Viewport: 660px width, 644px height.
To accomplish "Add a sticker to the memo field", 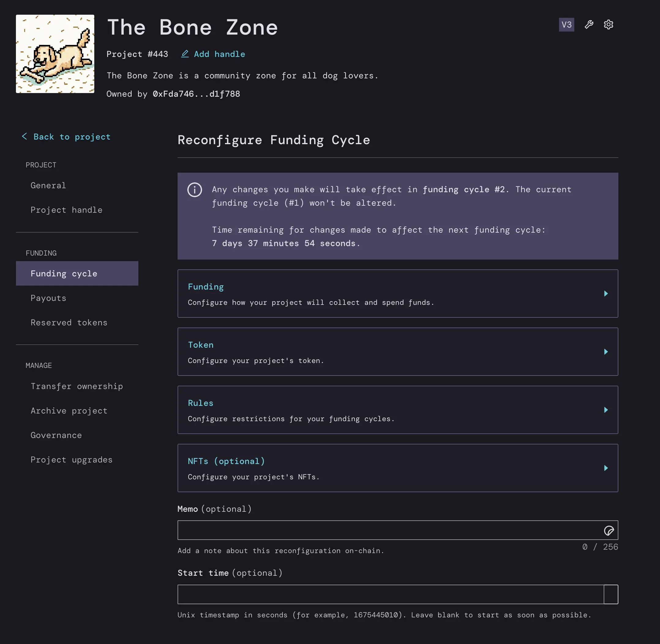I will click(609, 530).
